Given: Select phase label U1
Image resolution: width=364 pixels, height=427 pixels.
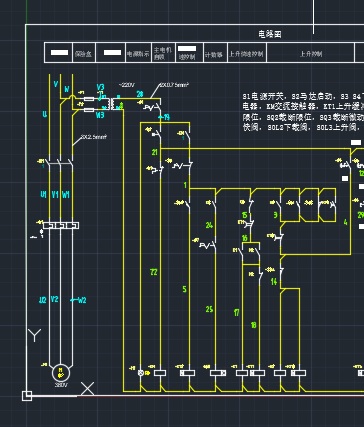Looking at the screenshot, I should (x=43, y=195).
